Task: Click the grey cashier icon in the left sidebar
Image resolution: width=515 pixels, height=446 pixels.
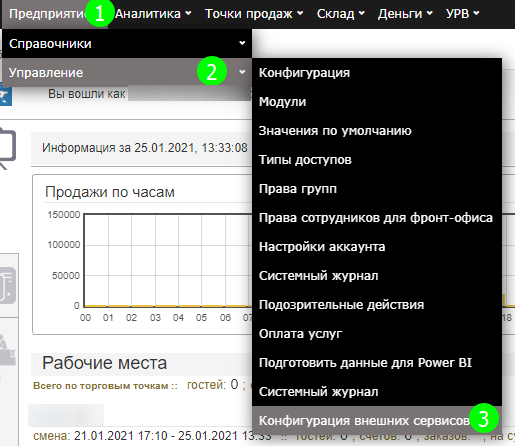Action: [x=7, y=349]
